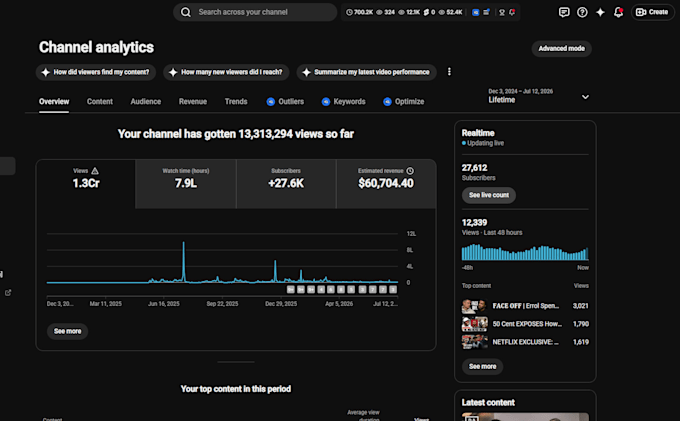This screenshot has width=680, height=421.
Task: Switch to the Revenue tab
Action: pos(193,101)
